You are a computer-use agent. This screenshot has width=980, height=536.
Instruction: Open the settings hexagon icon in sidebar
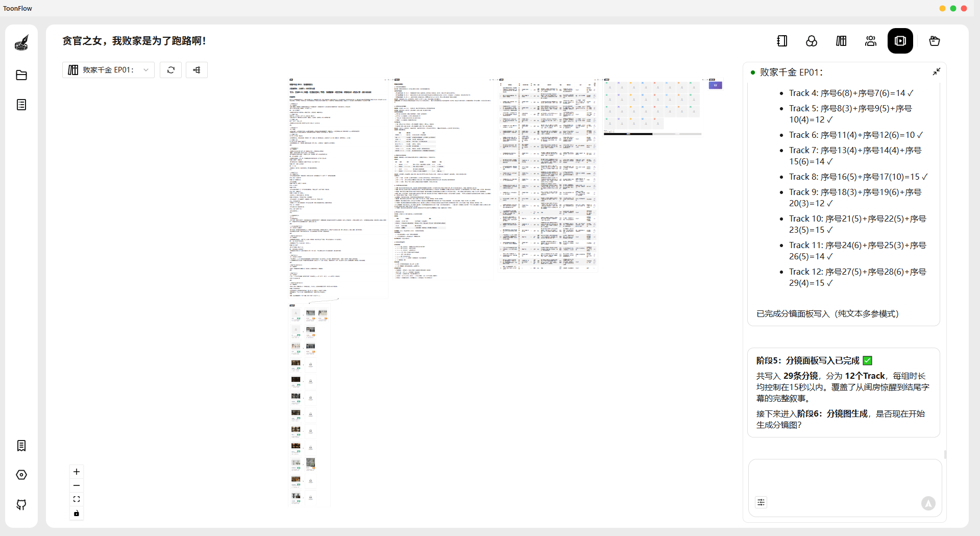[21, 475]
